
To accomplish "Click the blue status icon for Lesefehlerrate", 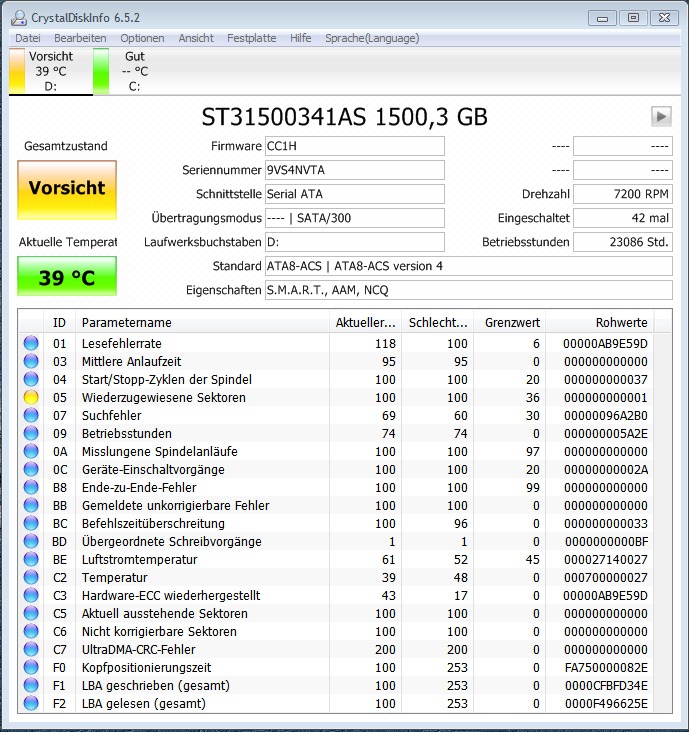I will point(31,343).
